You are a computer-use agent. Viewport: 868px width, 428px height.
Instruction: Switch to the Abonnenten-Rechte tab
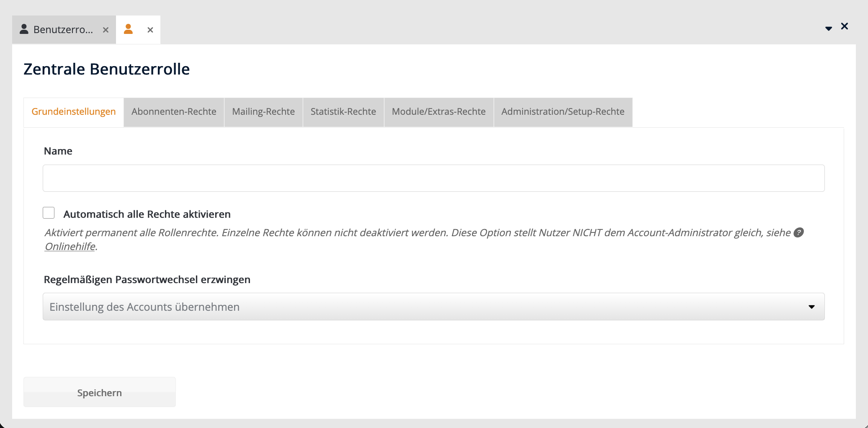coord(174,112)
